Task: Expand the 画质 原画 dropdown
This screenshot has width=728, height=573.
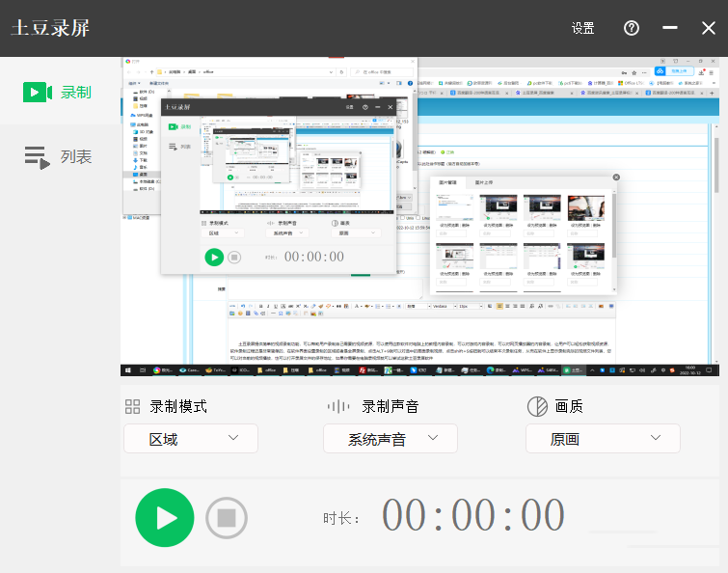Action: click(x=602, y=439)
